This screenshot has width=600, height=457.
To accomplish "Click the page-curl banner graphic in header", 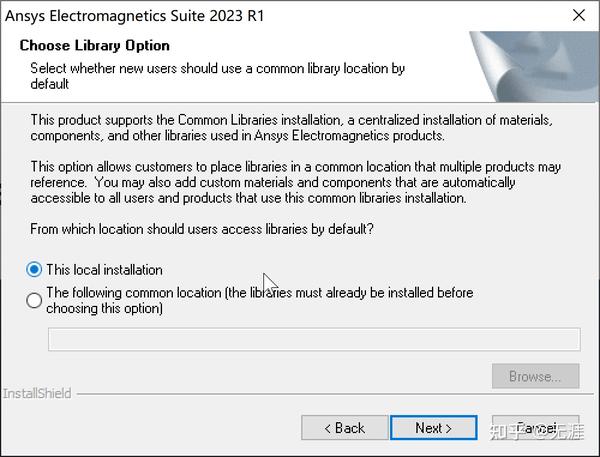I will [535, 67].
